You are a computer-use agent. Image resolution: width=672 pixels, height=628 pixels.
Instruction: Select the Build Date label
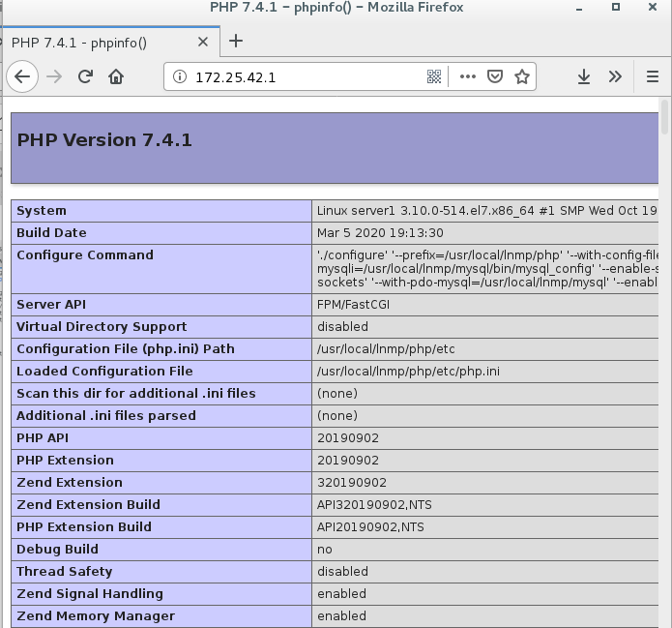(51, 233)
